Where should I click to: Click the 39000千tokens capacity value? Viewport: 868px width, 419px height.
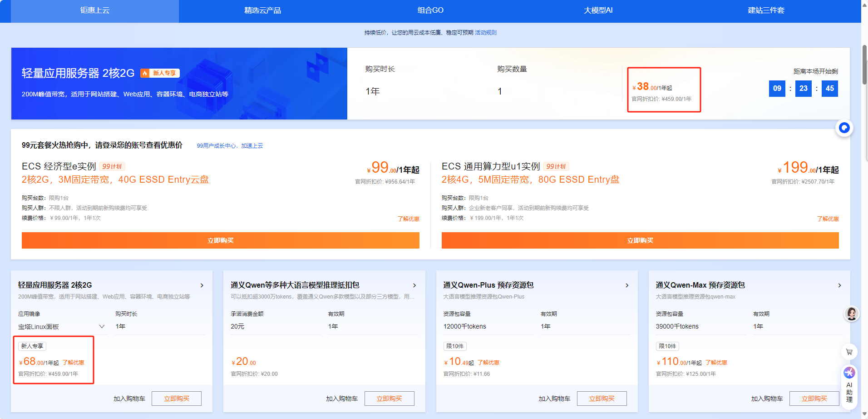677,326
